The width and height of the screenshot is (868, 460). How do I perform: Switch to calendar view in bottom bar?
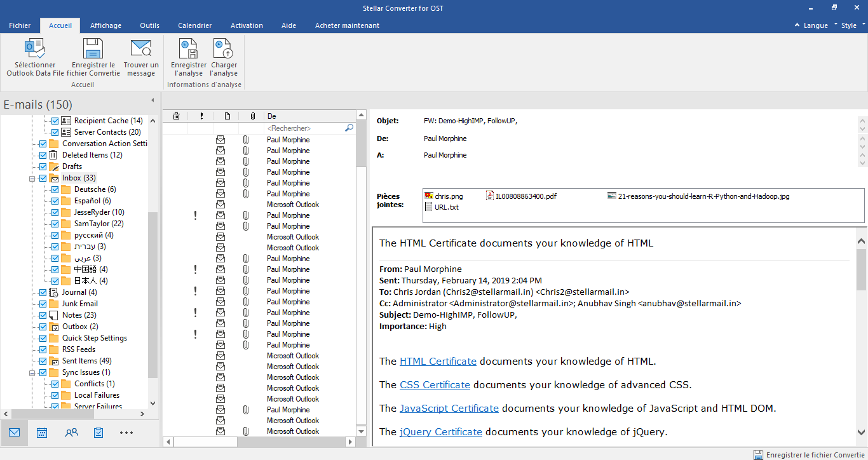pos(42,433)
